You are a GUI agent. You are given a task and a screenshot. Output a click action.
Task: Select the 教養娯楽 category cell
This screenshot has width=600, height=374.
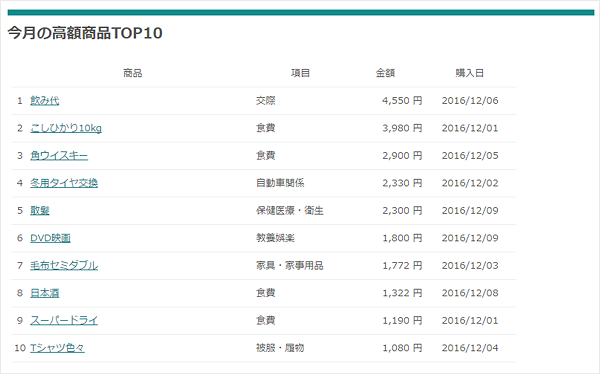pyautogui.click(x=275, y=238)
